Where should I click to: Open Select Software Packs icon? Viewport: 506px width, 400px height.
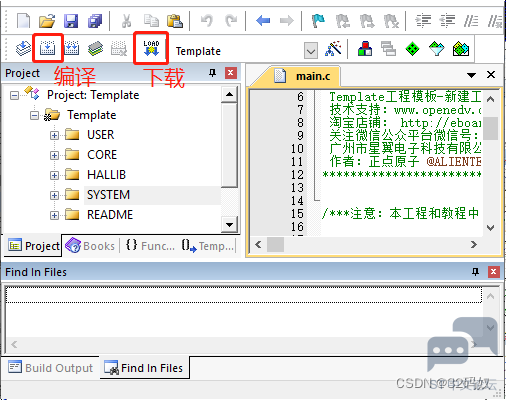pyautogui.click(x=436, y=49)
